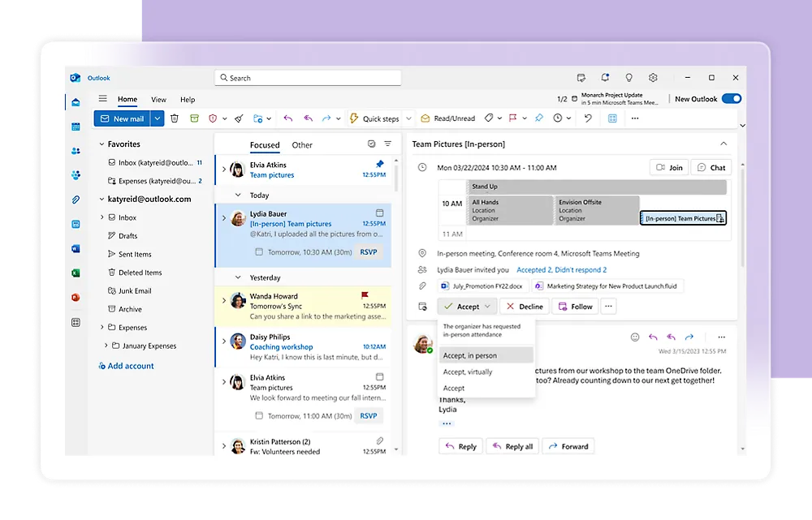Click select-all messages circle icon
The height and width of the screenshot is (520, 812).
tap(371, 144)
